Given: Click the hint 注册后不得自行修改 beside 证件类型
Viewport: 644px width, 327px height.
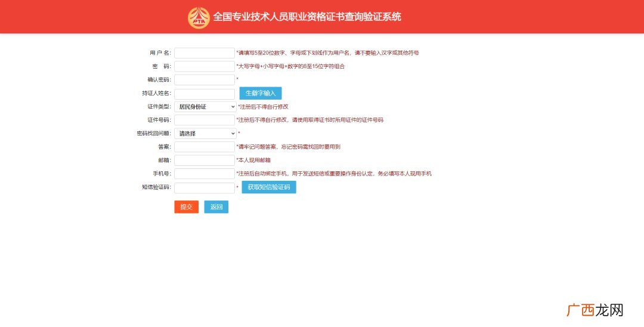Looking at the screenshot, I should pyautogui.click(x=264, y=107).
